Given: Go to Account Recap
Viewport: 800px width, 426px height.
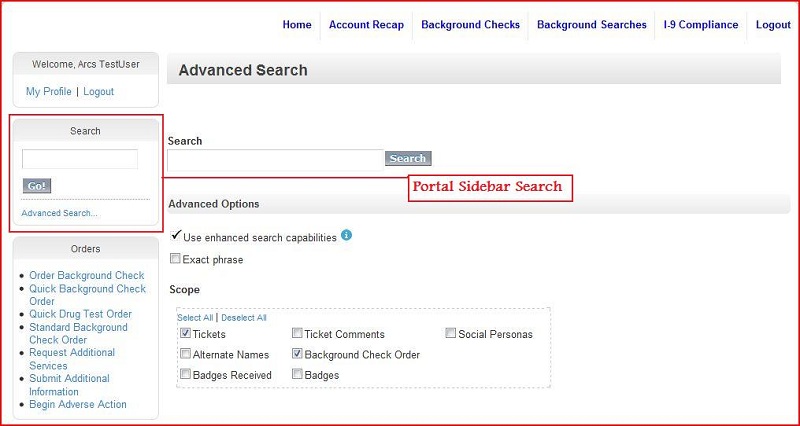Looking at the screenshot, I should click(366, 24).
